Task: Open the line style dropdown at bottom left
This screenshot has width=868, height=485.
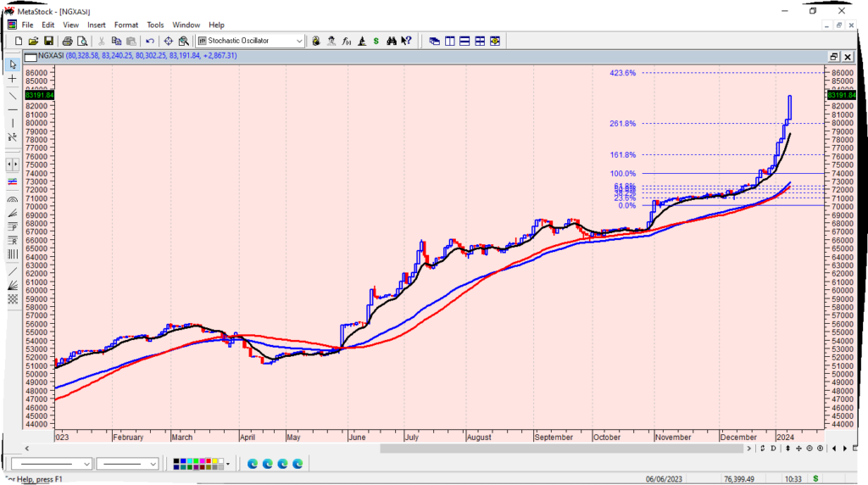Action: (x=86, y=464)
